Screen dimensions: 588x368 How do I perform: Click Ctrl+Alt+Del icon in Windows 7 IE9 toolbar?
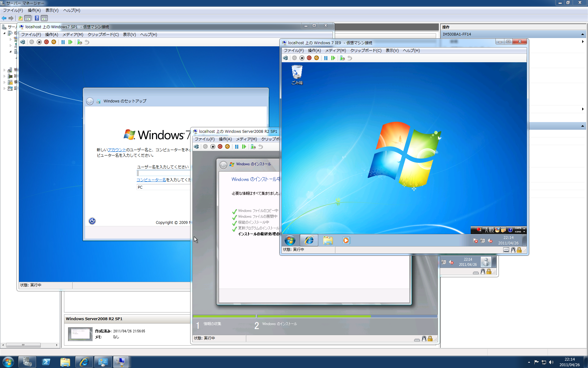tap(285, 58)
